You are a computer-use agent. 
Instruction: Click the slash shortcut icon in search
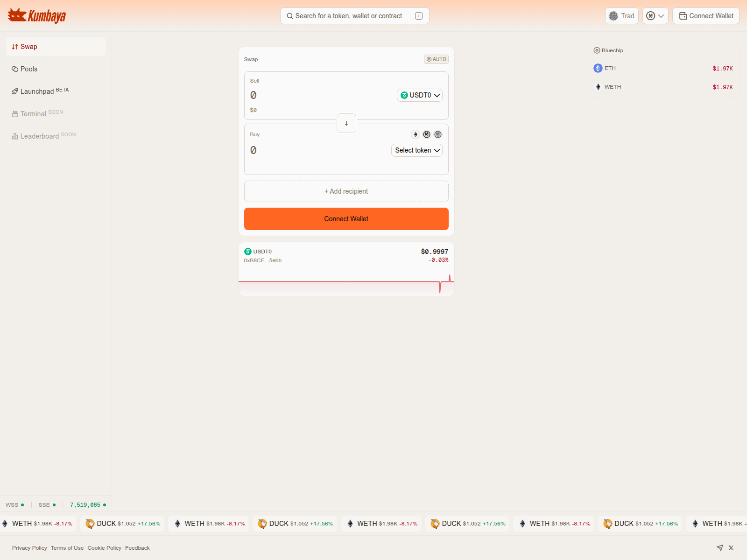click(x=419, y=16)
